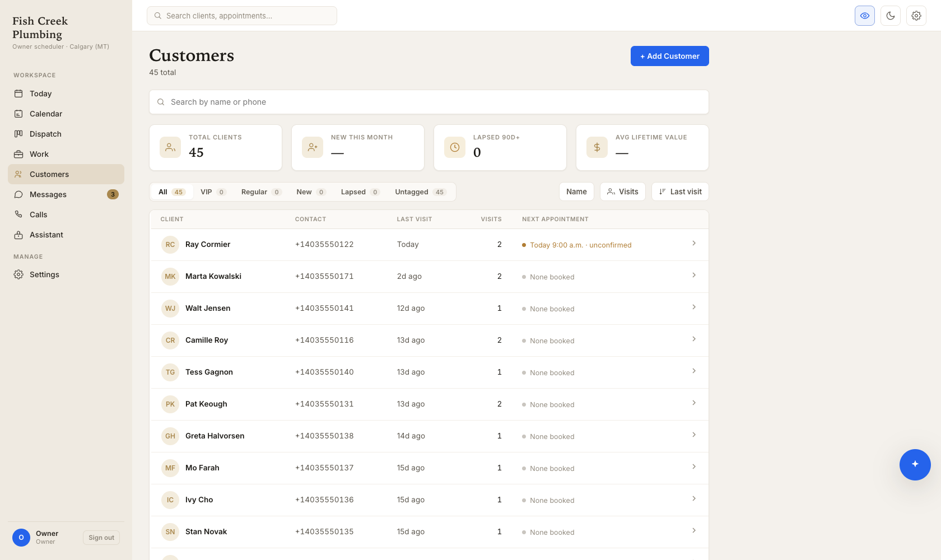Viewport: 941px width, 560px height.
Task: Open the Today page icon in sidebar
Action: point(18,94)
